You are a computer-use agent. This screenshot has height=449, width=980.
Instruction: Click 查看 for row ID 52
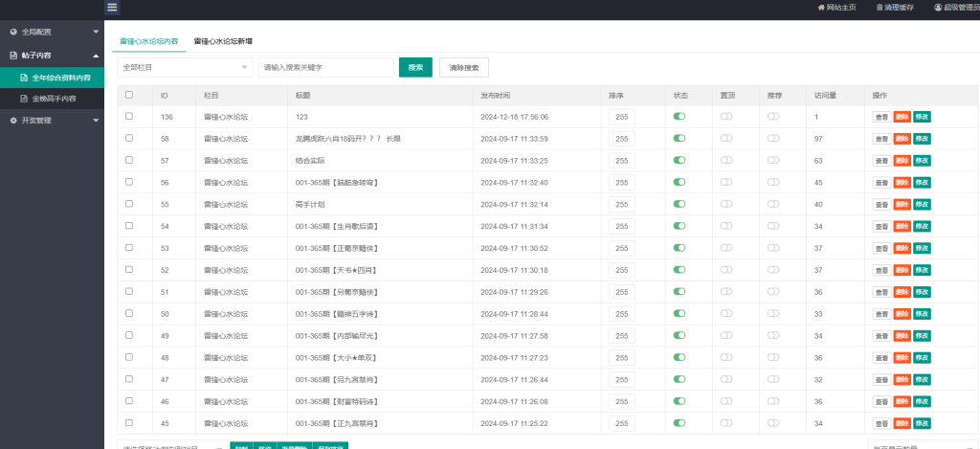coord(881,270)
